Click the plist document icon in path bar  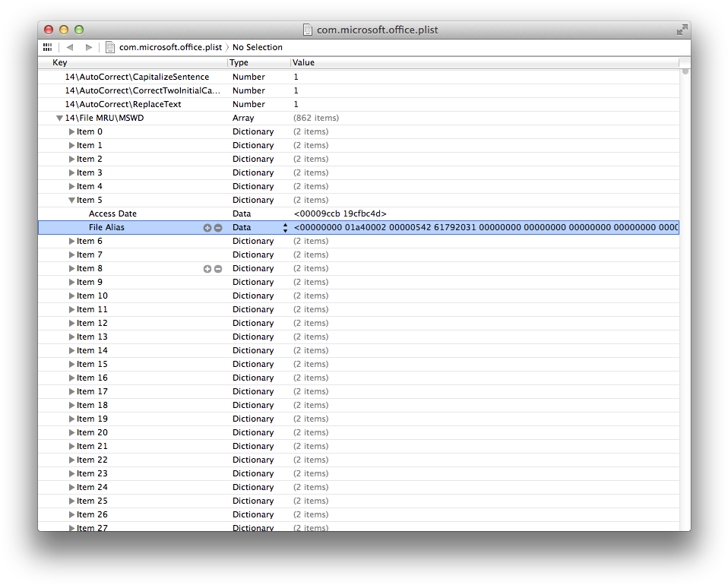tap(110, 47)
